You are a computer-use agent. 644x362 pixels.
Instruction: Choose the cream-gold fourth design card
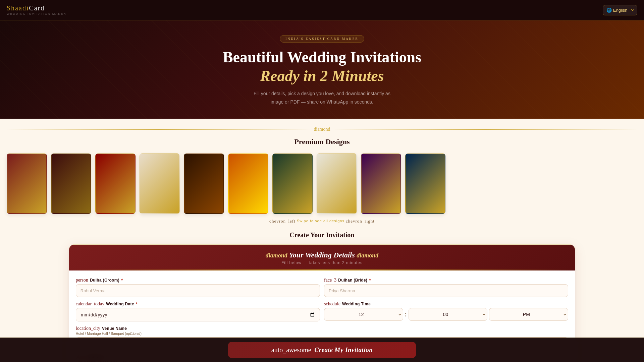pyautogui.click(x=160, y=184)
